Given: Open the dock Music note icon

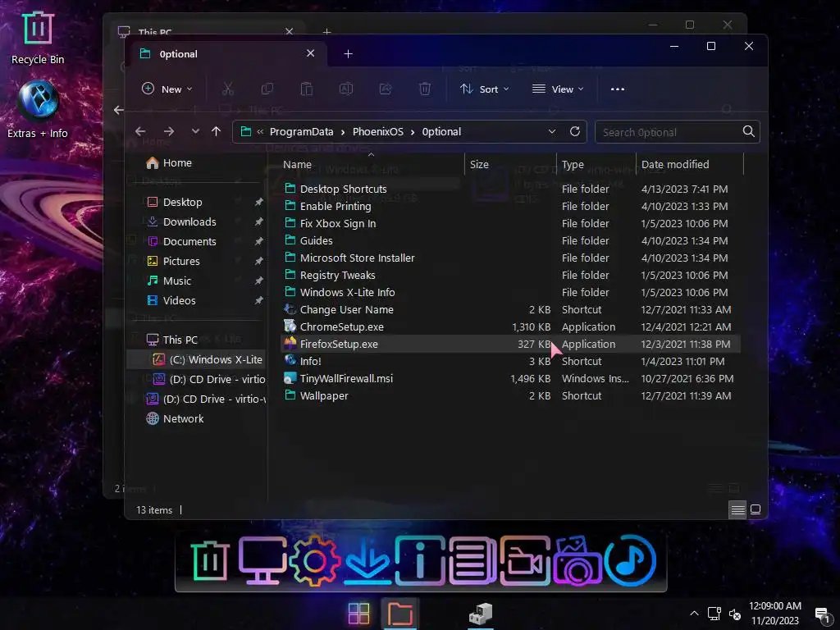Looking at the screenshot, I should (x=630, y=561).
